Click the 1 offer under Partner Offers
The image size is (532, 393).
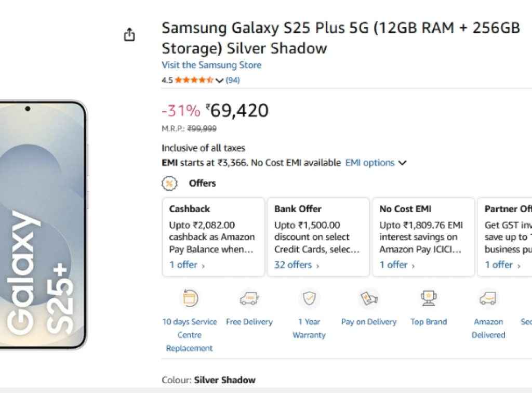(x=500, y=265)
